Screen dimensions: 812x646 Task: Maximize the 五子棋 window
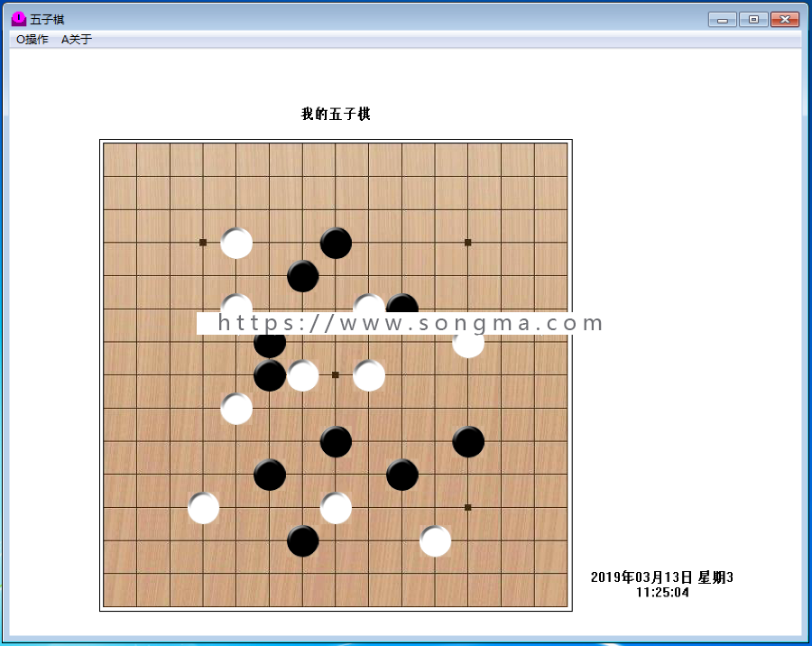coord(753,20)
